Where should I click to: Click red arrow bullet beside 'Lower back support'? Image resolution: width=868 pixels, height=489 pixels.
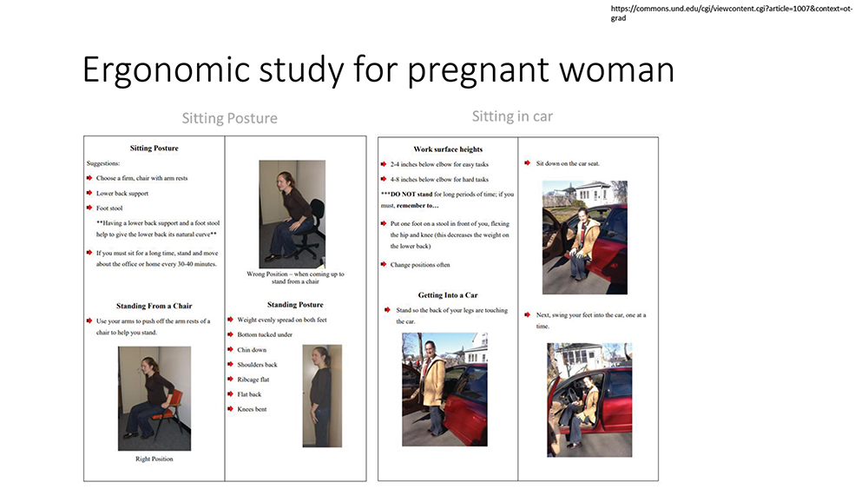89,193
